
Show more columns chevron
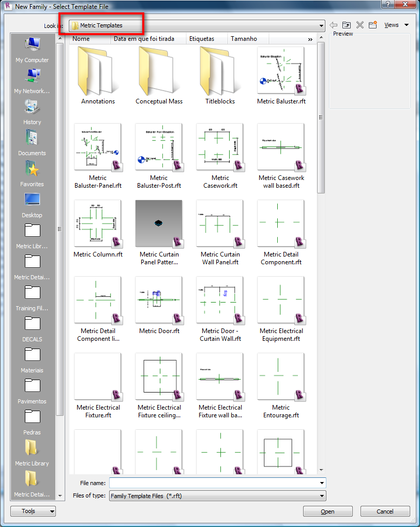[310, 39]
